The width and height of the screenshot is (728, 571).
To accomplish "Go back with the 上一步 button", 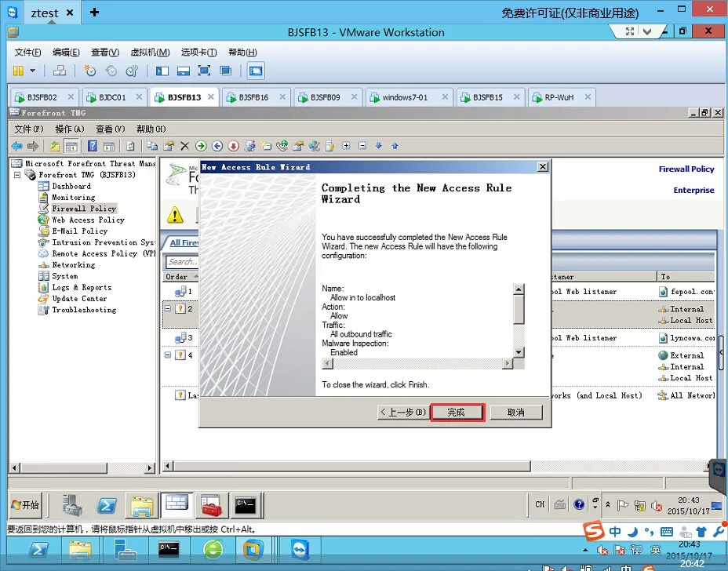I will (403, 413).
